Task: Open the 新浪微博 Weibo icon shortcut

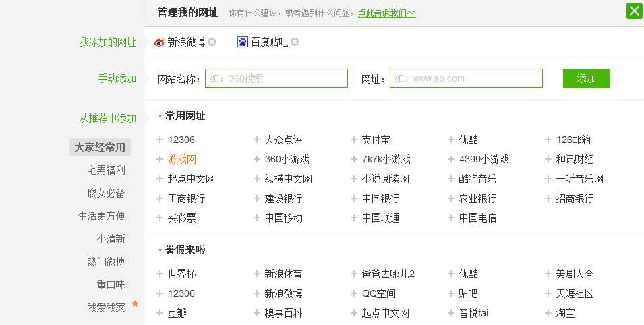Action: coord(160,42)
